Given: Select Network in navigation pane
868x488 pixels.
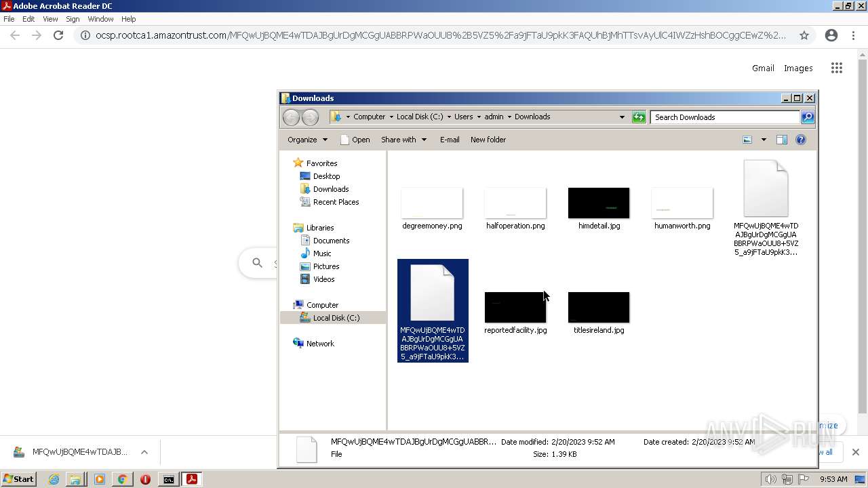Looking at the screenshot, I should [320, 344].
